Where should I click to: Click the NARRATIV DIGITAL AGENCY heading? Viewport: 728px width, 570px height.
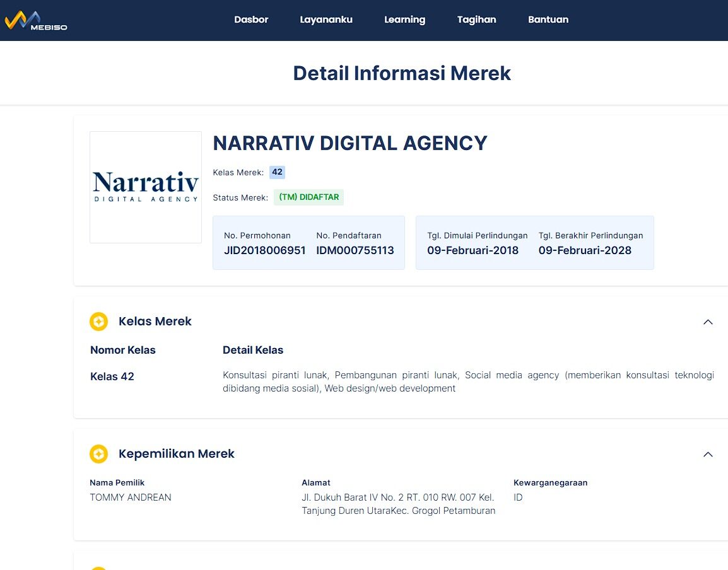pos(350,143)
